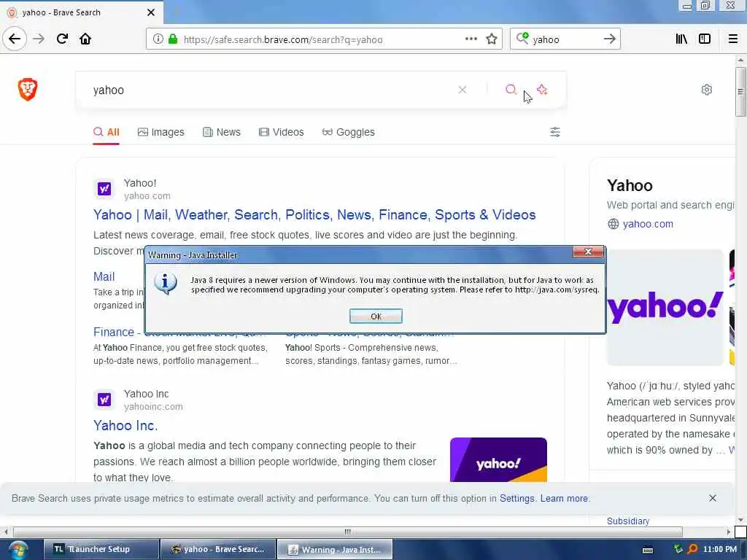747x560 pixels.
Task: Click the green padlock security icon
Action: (x=173, y=39)
